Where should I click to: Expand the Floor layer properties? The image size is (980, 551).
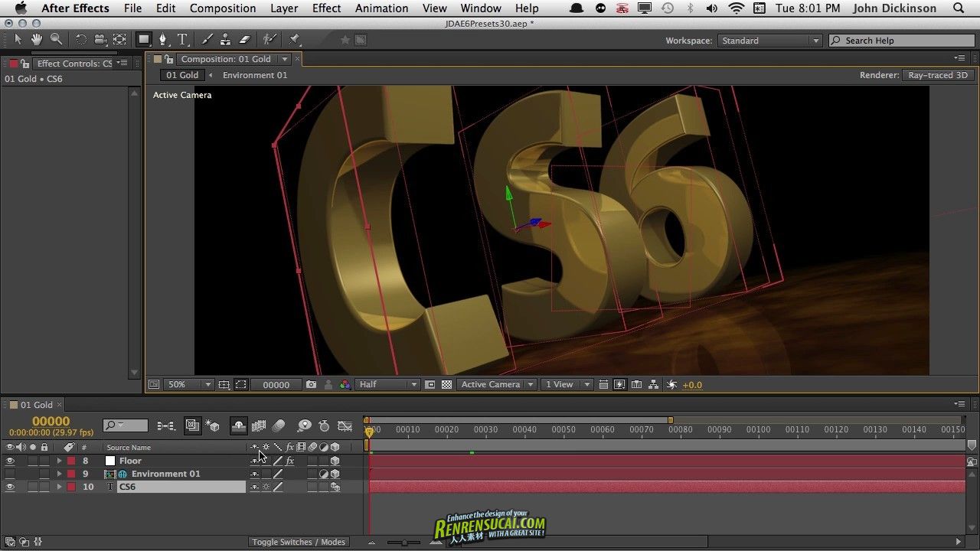[x=59, y=461]
